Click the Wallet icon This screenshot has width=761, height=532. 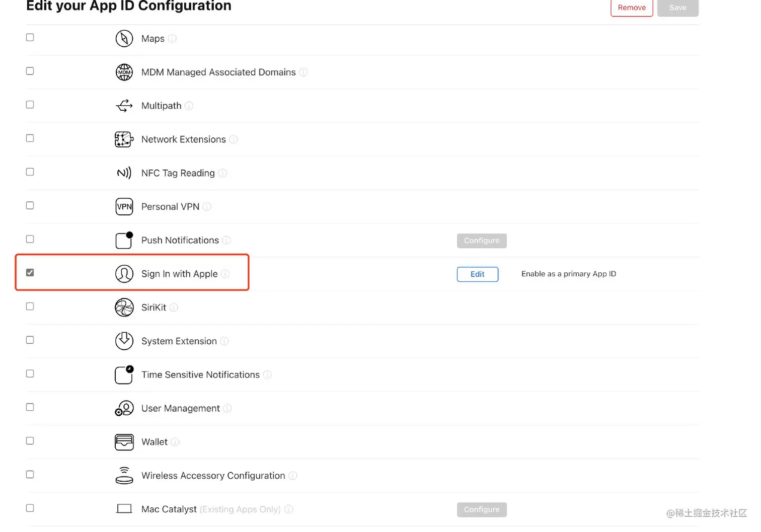point(124,442)
